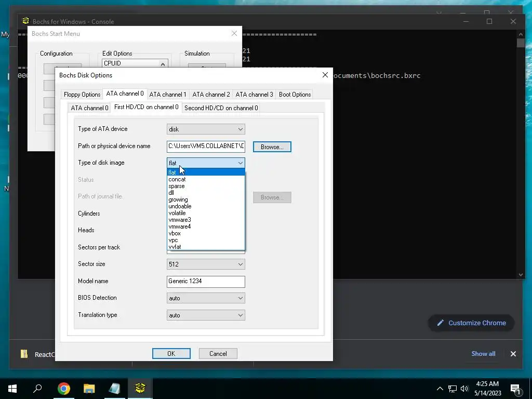Choose 'vvfat' disk image type

(x=206, y=247)
